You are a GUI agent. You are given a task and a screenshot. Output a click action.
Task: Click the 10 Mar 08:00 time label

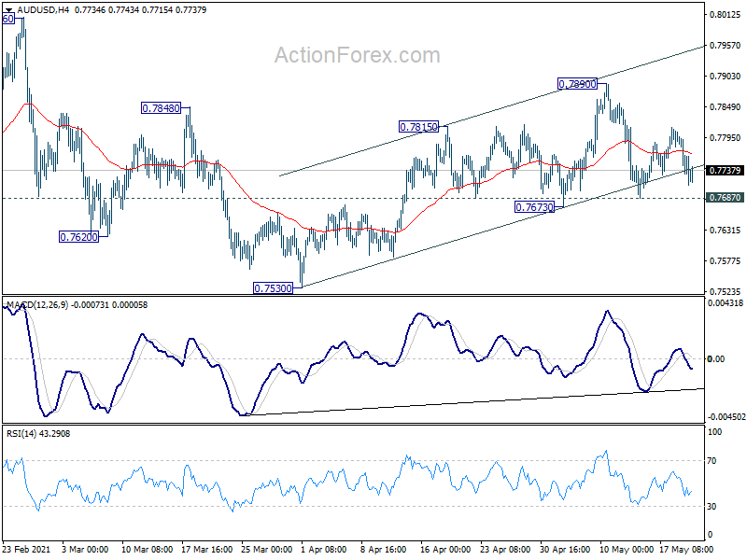pyautogui.click(x=147, y=549)
